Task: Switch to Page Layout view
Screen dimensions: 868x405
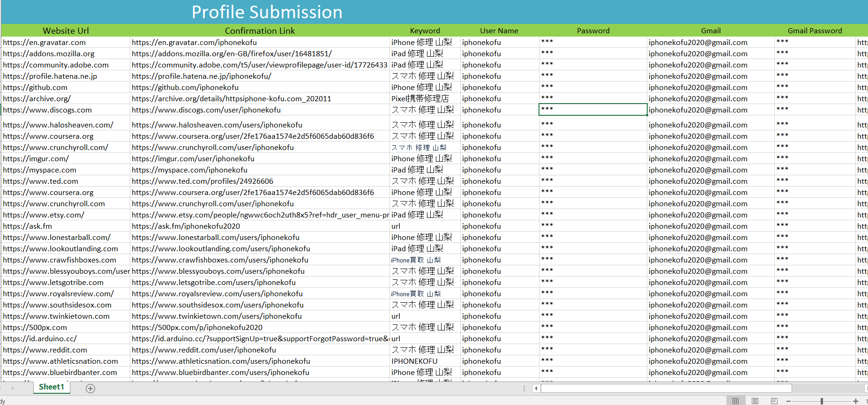Action: point(755,401)
